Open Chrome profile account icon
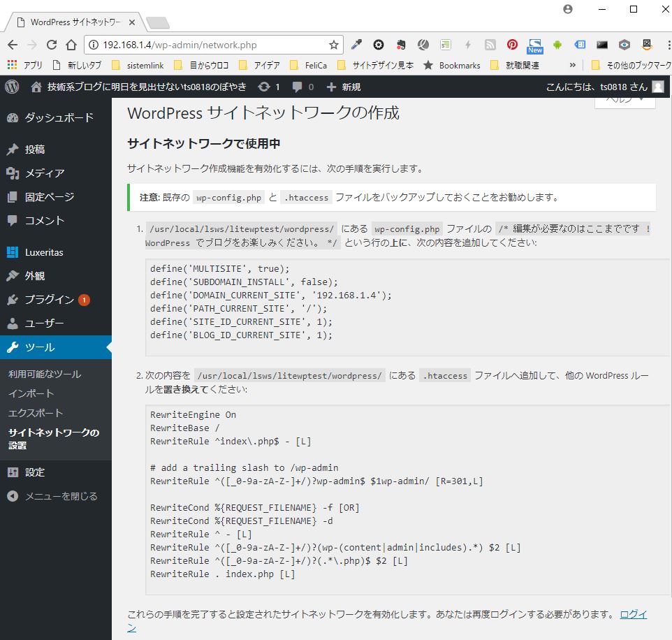 568,9
